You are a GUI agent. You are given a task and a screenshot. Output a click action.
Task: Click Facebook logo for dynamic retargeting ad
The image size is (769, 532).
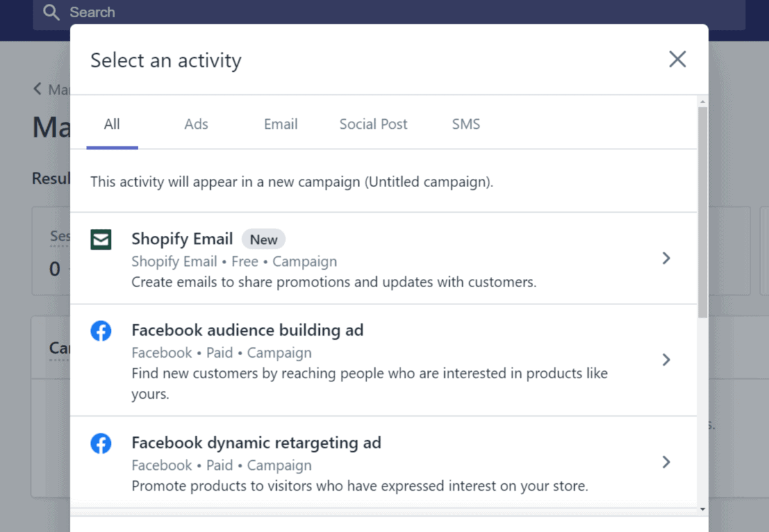[101, 444]
